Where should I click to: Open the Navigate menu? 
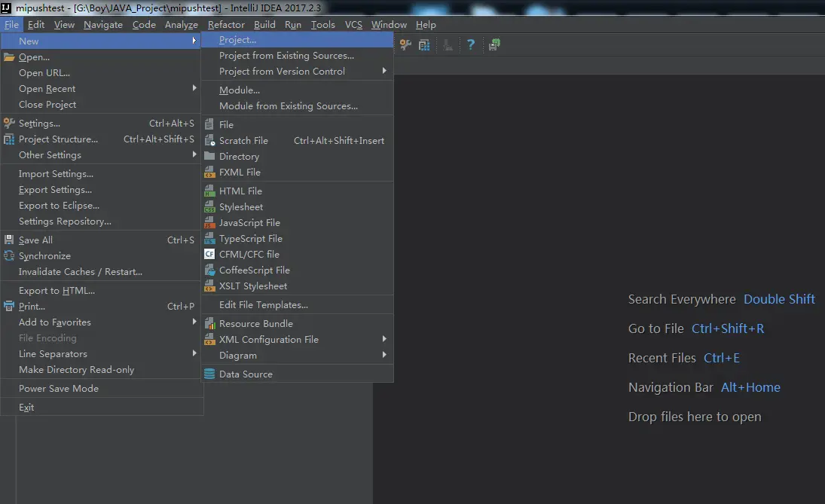[x=103, y=25]
